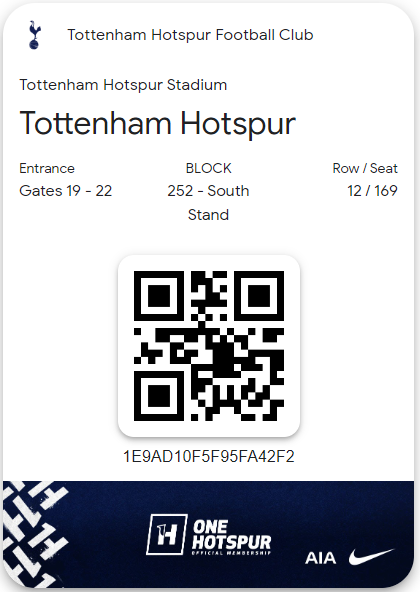Select the Entrance label
The width and height of the screenshot is (420, 592).
(47, 168)
